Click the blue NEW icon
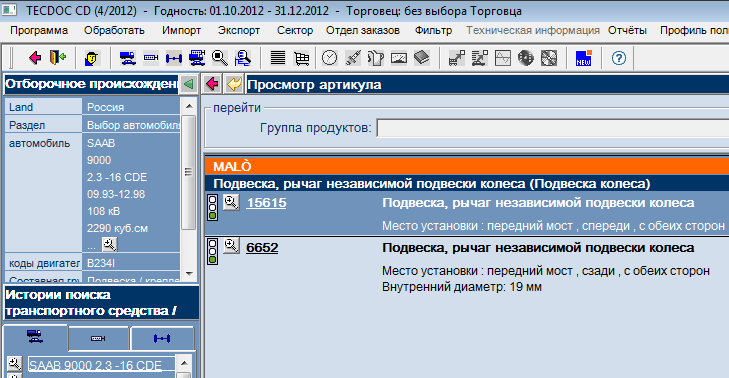This screenshot has width=729, height=378. tap(583, 58)
